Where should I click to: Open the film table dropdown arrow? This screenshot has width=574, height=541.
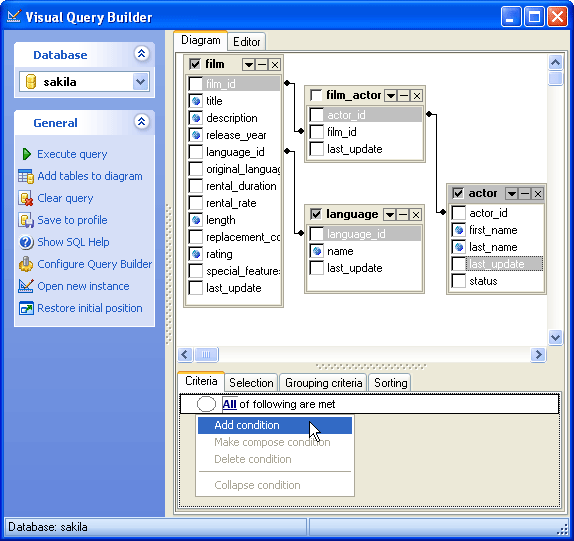pyautogui.click(x=249, y=65)
